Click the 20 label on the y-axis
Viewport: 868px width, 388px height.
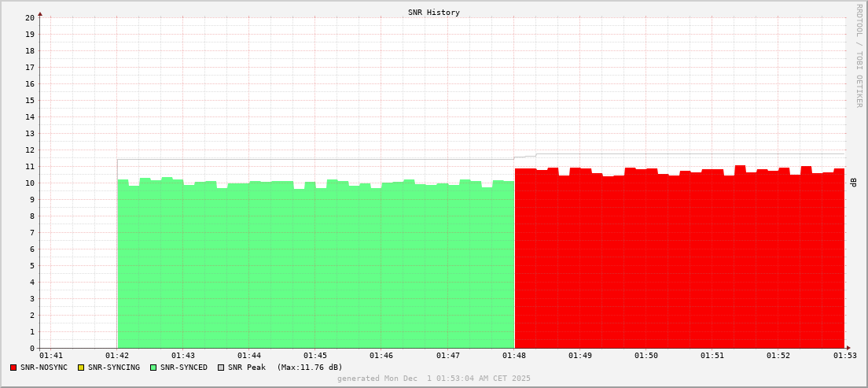(x=30, y=17)
